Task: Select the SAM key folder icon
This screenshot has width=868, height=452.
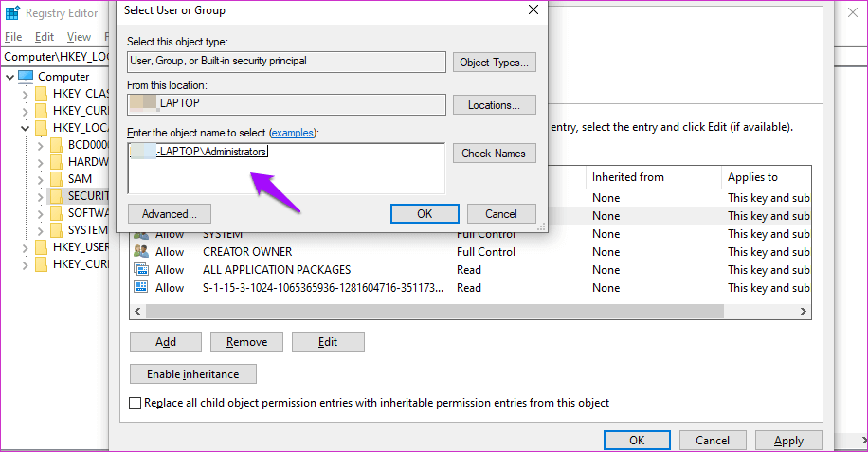Action: [57, 179]
